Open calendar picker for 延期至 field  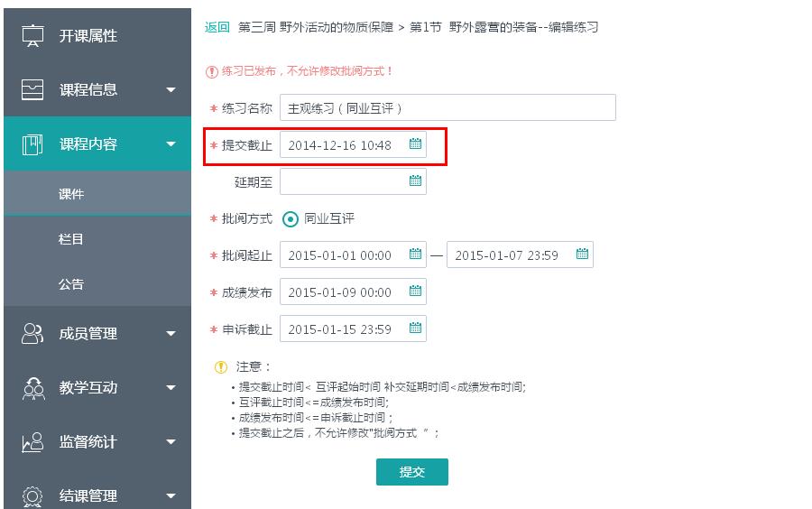pyautogui.click(x=415, y=181)
